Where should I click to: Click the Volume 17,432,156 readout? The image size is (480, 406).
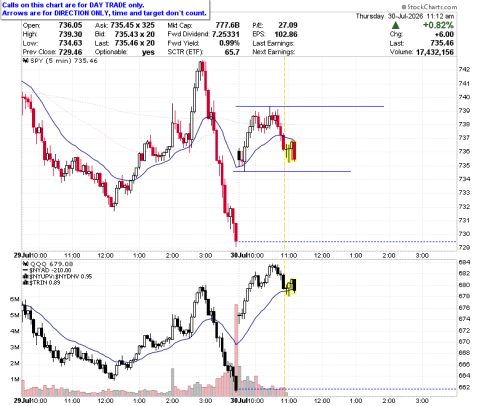pos(422,52)
